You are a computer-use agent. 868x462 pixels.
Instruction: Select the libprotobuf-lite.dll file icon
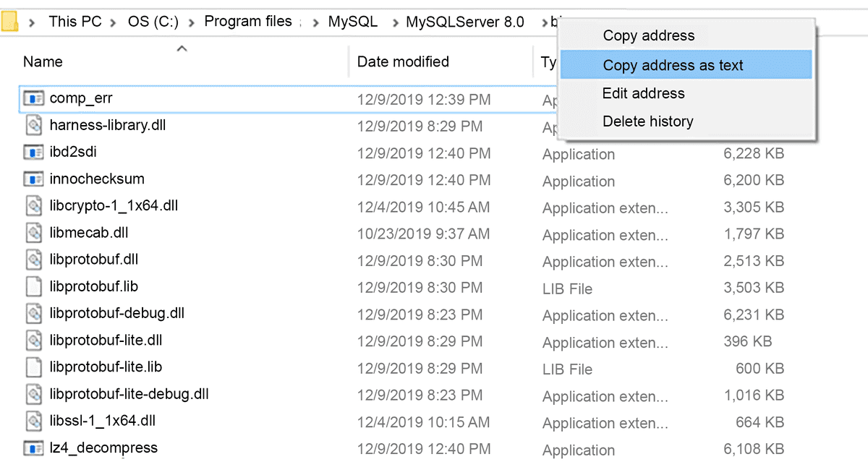pos(34,341)
